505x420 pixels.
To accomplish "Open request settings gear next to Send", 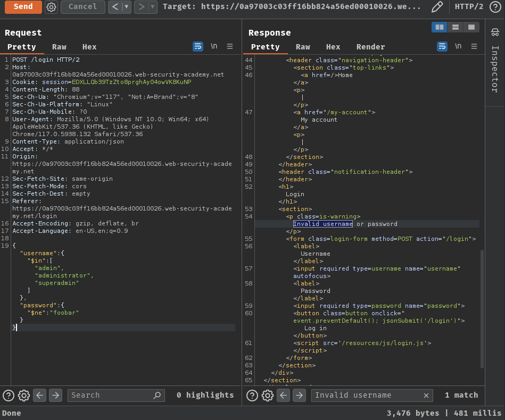I will click(x=51, y=7).
